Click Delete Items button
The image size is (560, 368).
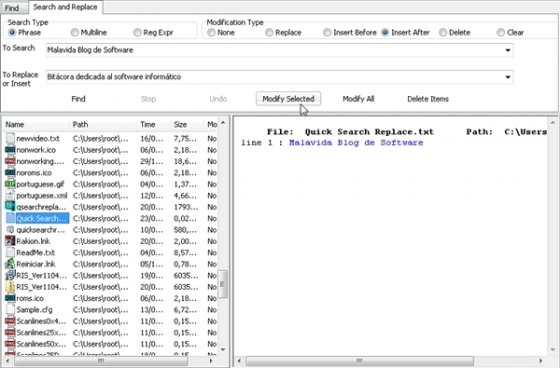(x=428, y=99)
